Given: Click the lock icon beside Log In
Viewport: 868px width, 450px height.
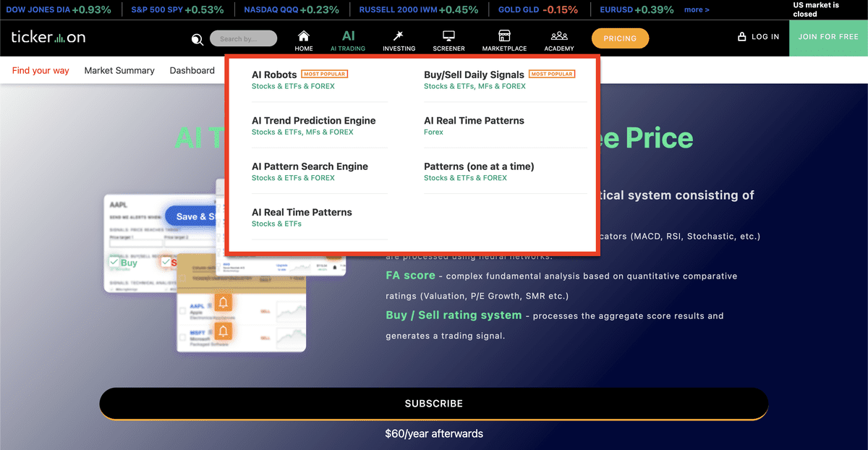Looking at the screenshot, I should coord(741,36).
